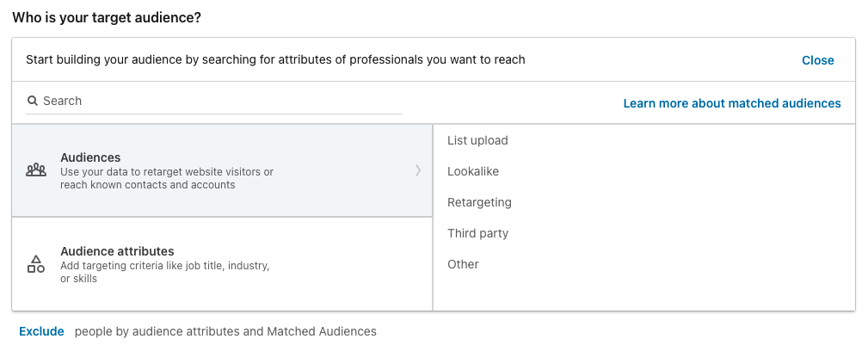Viewport: 868px width, 345px height.
Task: Select the Retargeting option
Action: 479,202
